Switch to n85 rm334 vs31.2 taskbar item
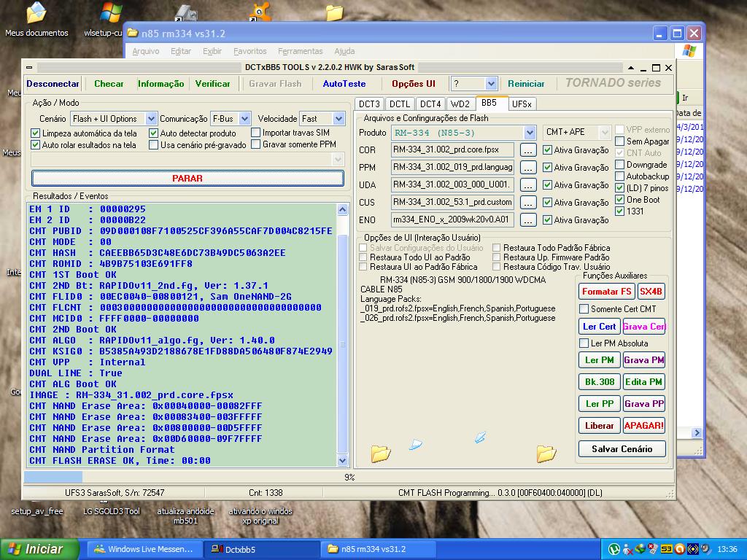Screen dimensions: 747x560 379,549
